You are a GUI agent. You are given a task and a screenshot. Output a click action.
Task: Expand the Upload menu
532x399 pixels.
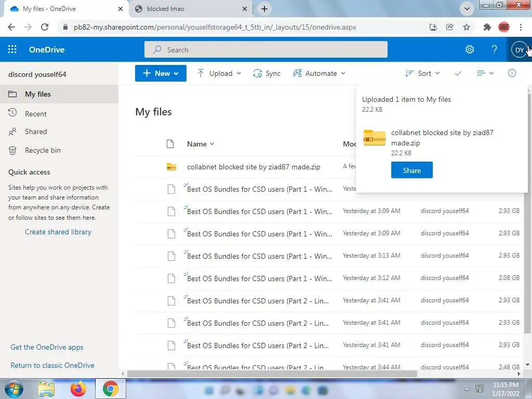(219, 73)
